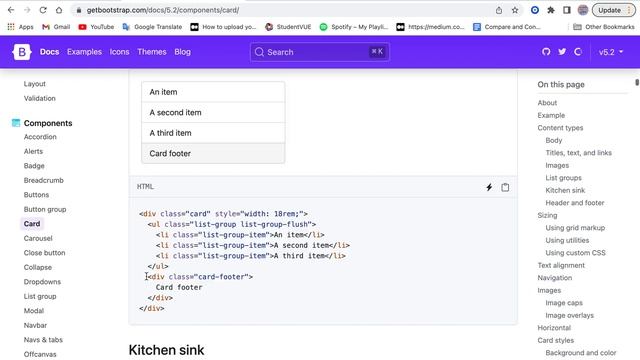640x360 pixels.
Task: Open Breadcrumb in the sidebar
Action: [x=44, y=180]
